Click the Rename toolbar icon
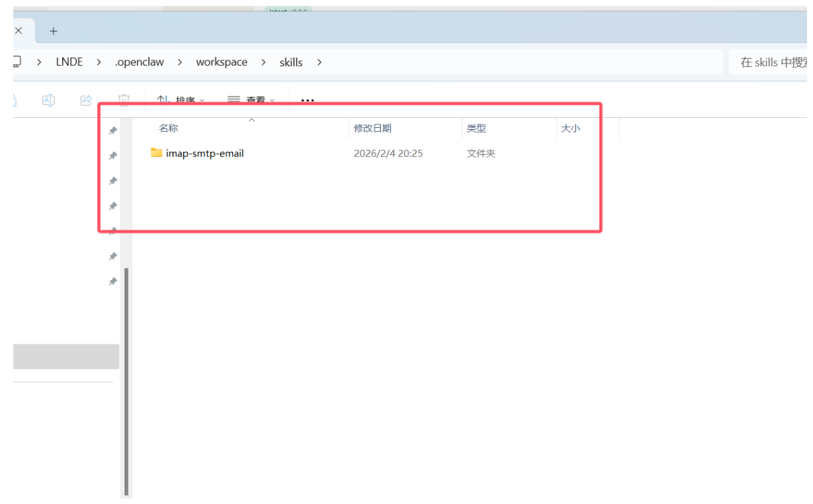The width and height of the screenshot is (813, 504). tap(48, 100)
